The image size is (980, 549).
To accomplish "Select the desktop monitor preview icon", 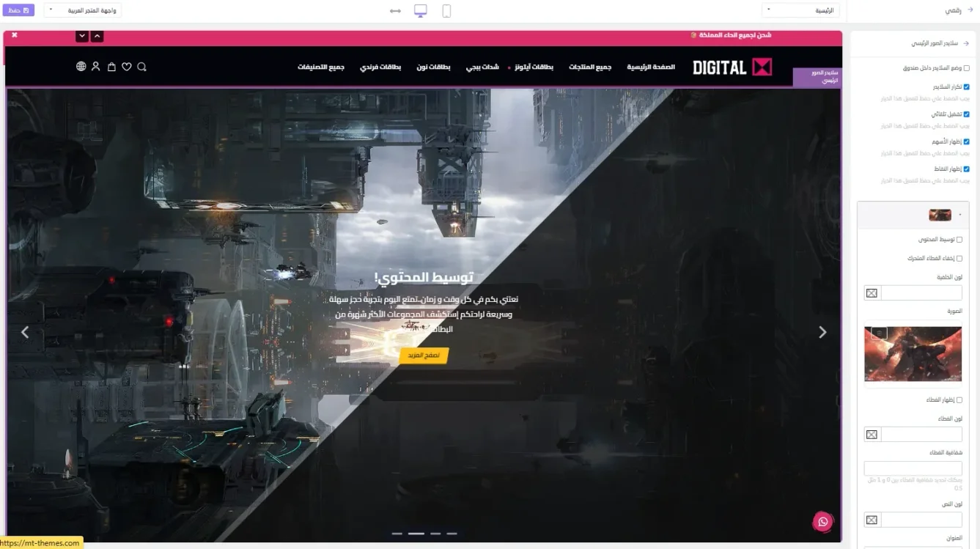I will pos(420,10).
